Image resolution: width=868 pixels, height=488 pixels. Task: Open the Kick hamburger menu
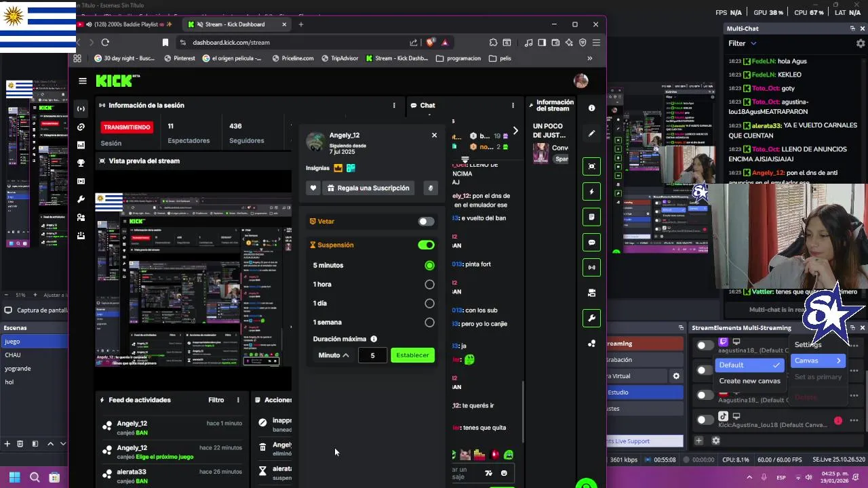(x=82, y=81)
